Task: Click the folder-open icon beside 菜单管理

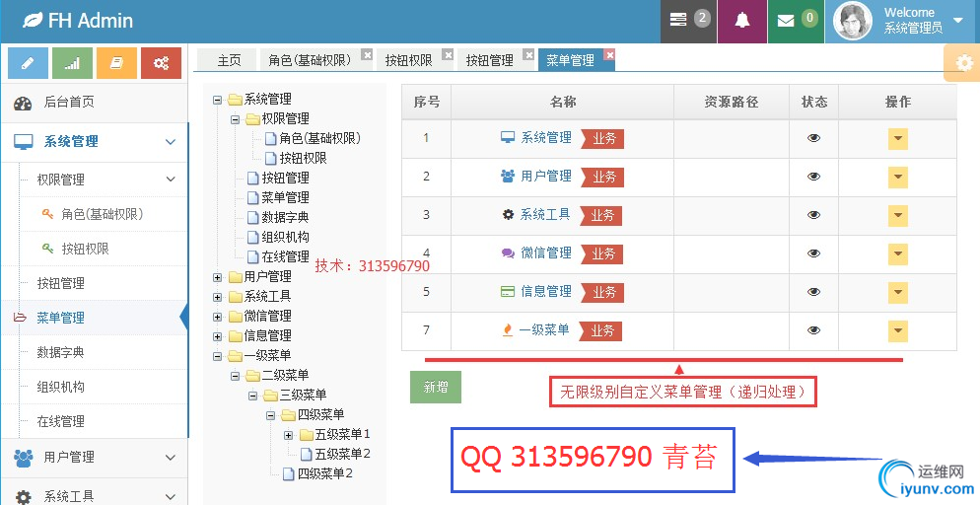Action: point(20,318)
